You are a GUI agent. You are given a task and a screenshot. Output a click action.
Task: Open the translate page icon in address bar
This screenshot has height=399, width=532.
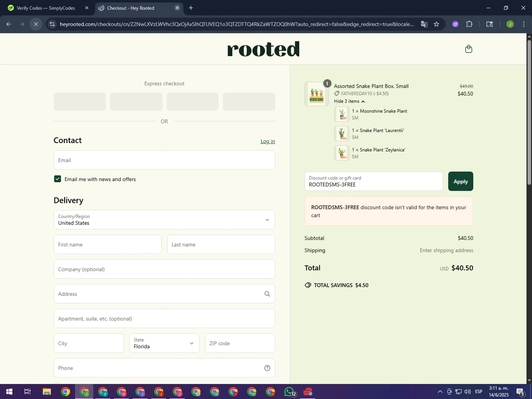coord(424,24)
